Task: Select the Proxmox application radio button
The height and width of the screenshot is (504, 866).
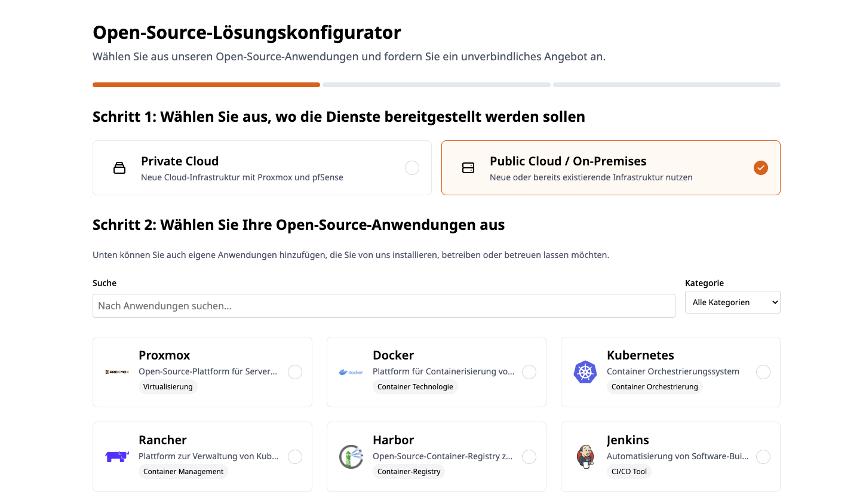Action: 295,372
